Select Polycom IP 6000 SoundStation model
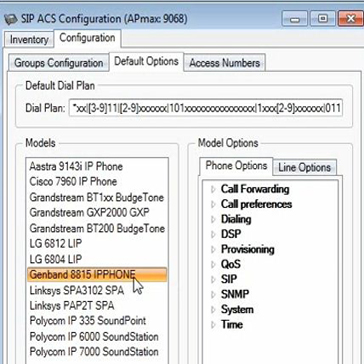This screenshot has height=364, width=364. click(x=97, y=336)
